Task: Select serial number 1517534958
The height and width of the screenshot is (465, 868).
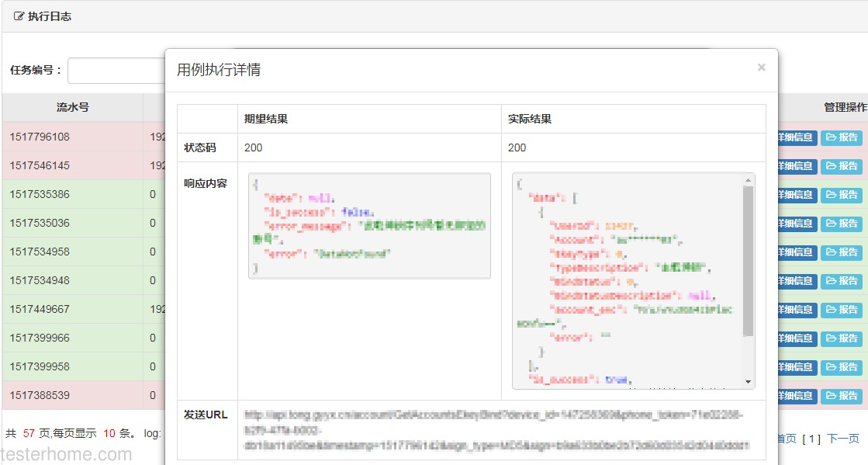Action: tap(40, 252)
